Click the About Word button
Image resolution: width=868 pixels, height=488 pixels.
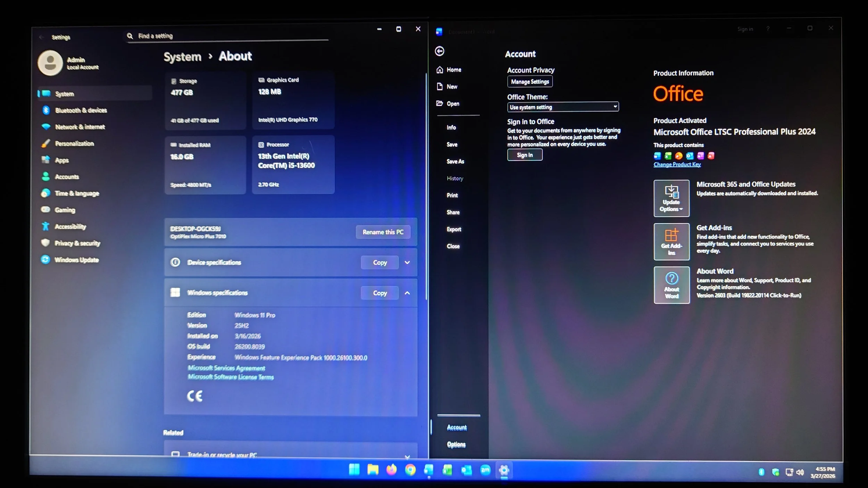tap(671, 285)
